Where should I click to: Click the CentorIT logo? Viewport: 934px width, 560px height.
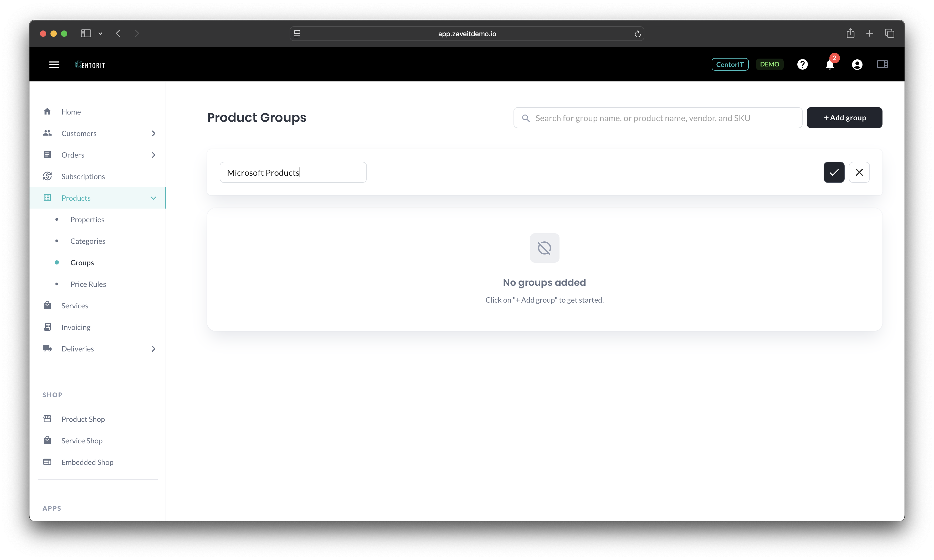tap(90, 65)
